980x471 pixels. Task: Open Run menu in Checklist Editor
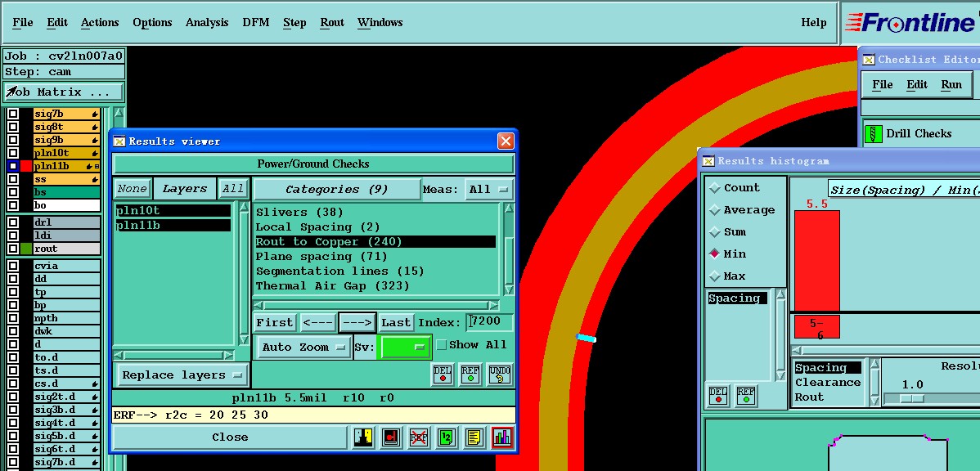[951, 85]
